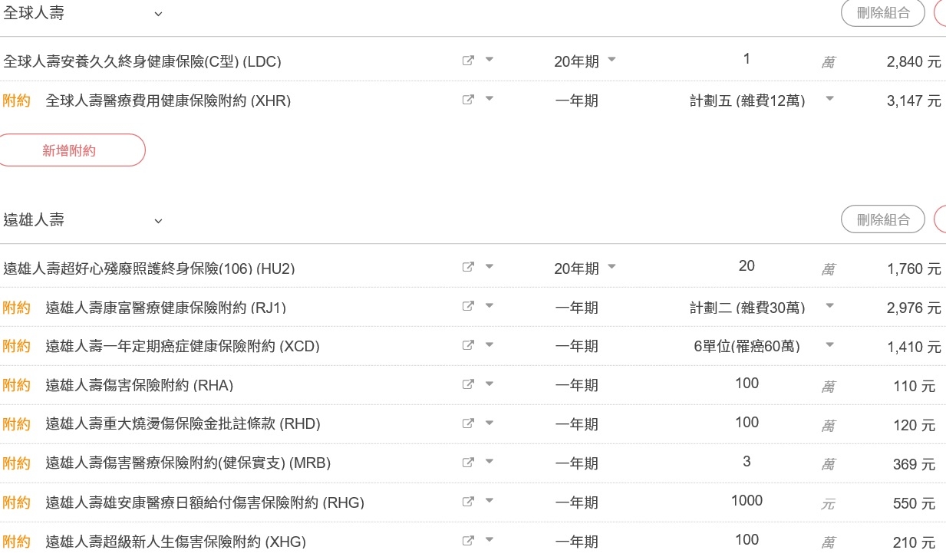Open external link for 遠雄 HU2 保險
Screen dimensions: 946x560
point(468,268)
